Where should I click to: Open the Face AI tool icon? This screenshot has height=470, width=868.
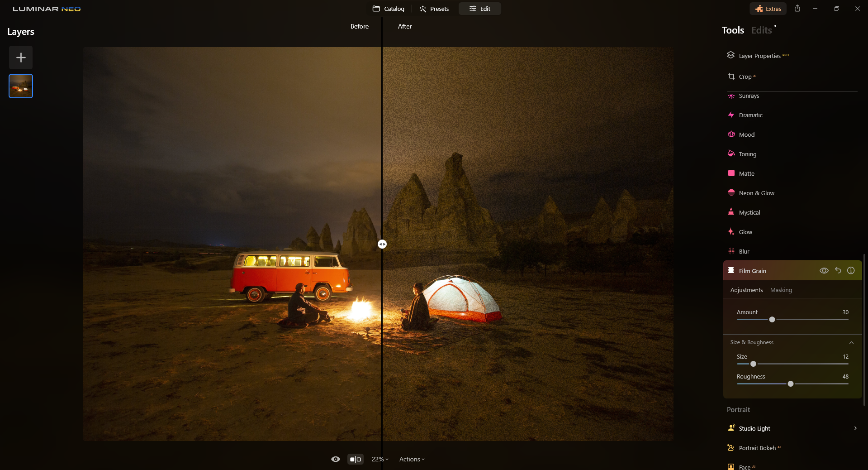pos(731,466)
